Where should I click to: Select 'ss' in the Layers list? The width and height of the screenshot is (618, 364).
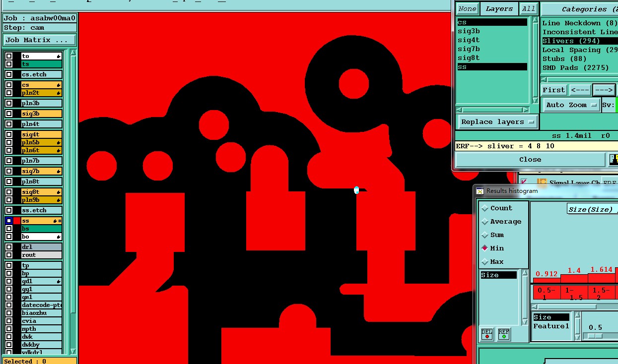click(492, 67)
